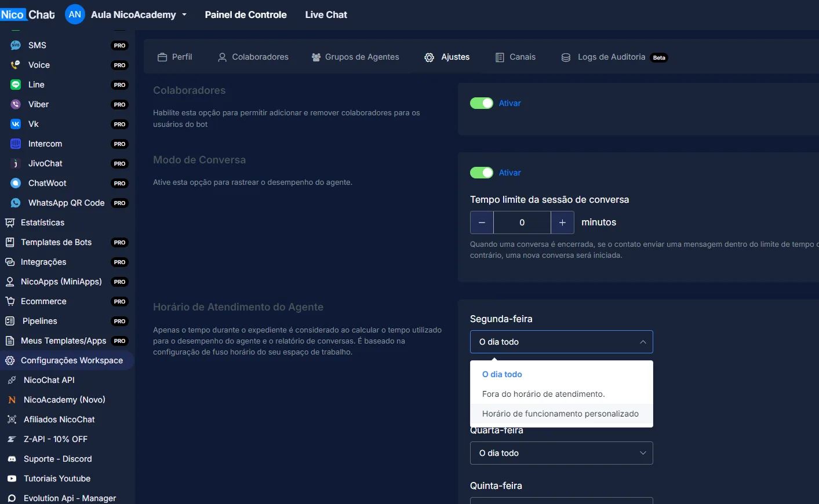Click the Configurações Workspace gear icon

click(10, 360)
